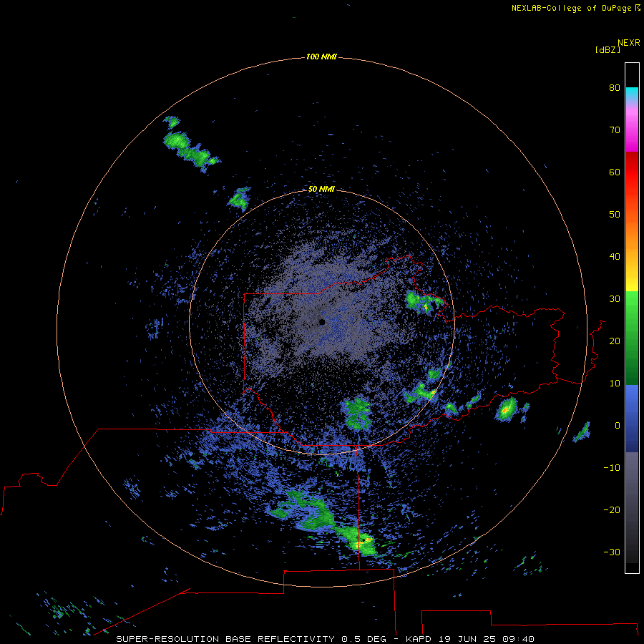Click the 50 dBZ scale value
The height and width of the screenshot is (644, 644).
click(615, 215)
